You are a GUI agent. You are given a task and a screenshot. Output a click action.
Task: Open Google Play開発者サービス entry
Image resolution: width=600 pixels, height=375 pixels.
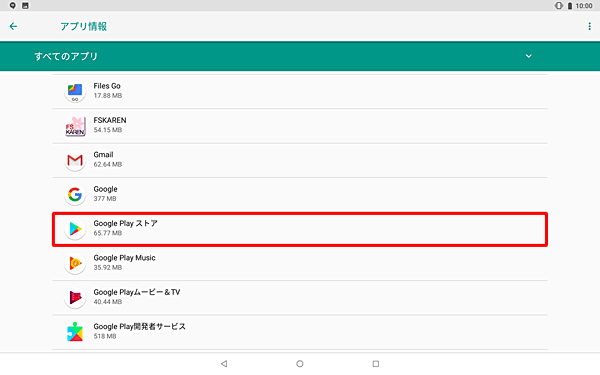click(x=300, y=332)
